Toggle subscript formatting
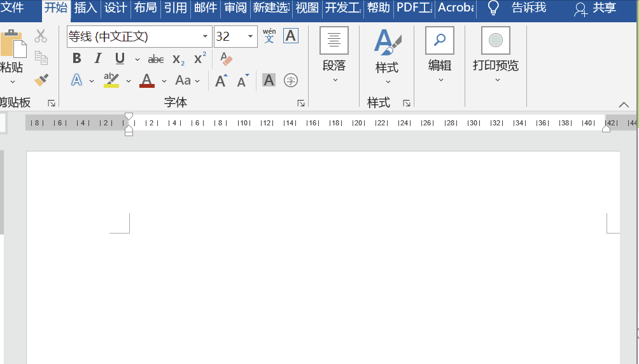The height and width of the screenshot is (364, 639). 178,60
